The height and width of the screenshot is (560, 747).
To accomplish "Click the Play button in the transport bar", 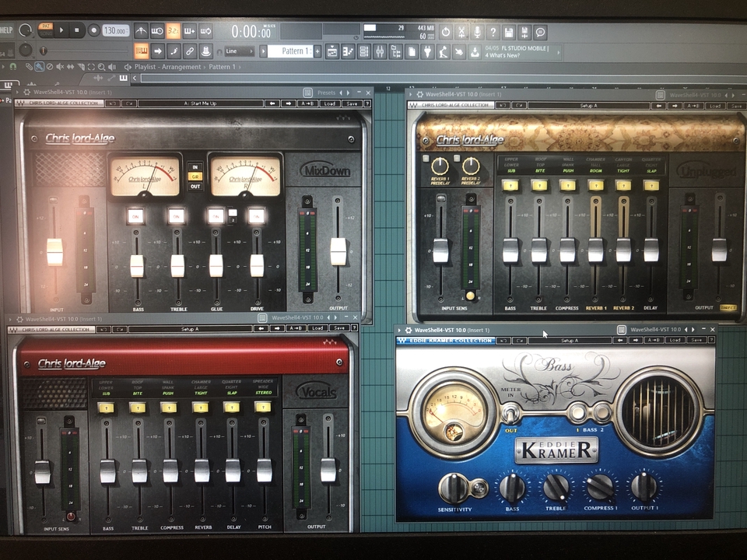I will point(61,30).
